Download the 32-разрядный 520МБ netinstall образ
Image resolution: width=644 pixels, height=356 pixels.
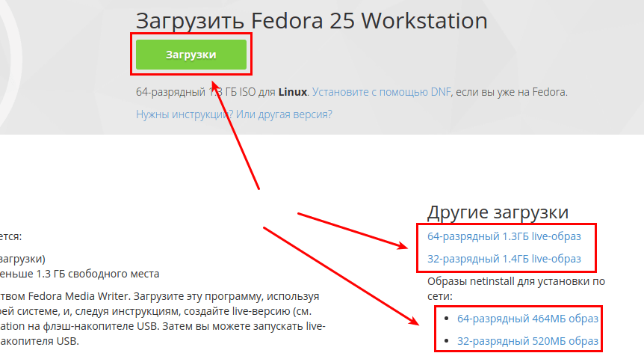(527, 341)
